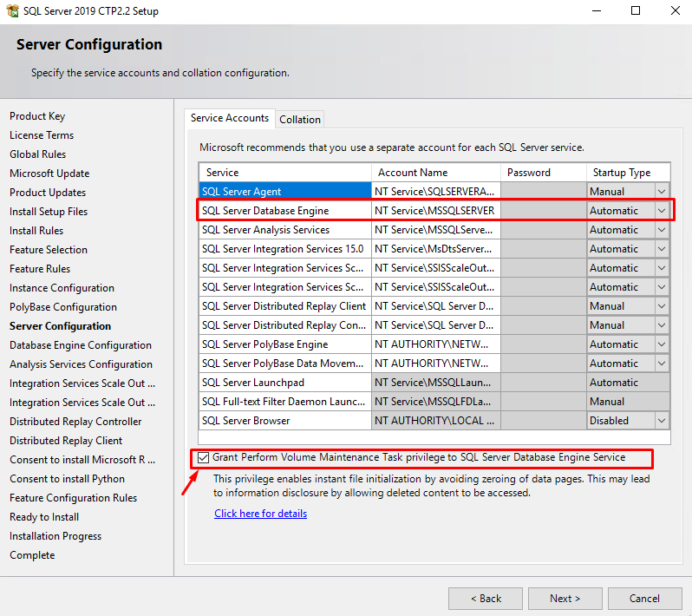Click Server Configuration step in sidebar
This screenshot has width=692, height=616.
click(61, 326)
